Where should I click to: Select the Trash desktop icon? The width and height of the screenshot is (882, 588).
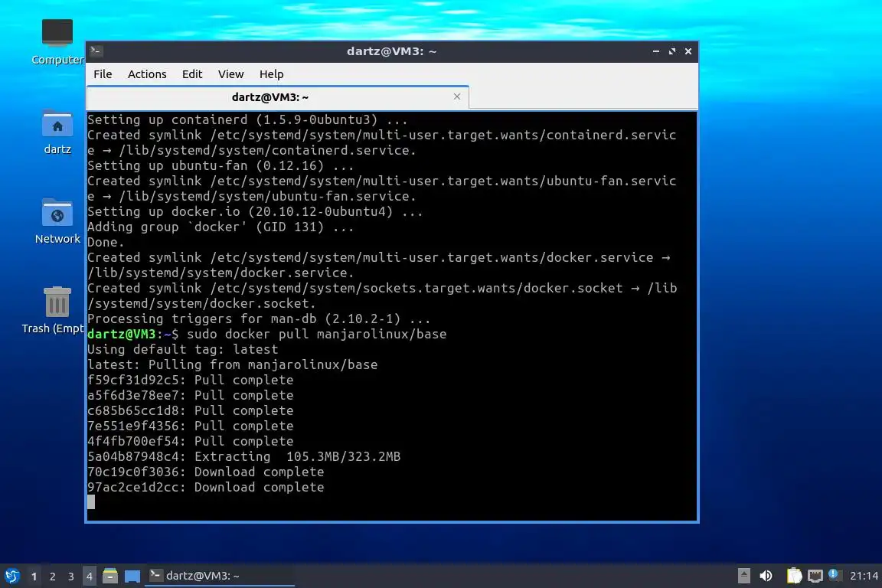click(x=54, y=310)
